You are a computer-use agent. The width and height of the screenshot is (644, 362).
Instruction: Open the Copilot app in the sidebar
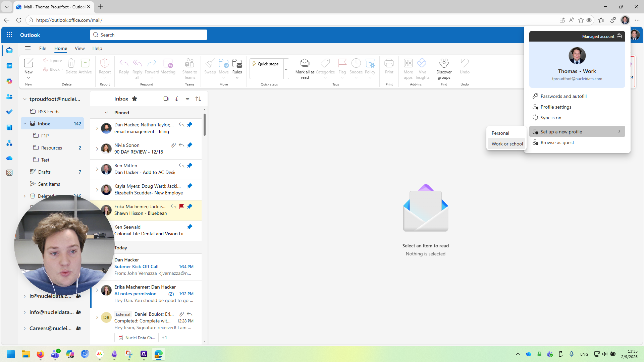click(9, 81)
